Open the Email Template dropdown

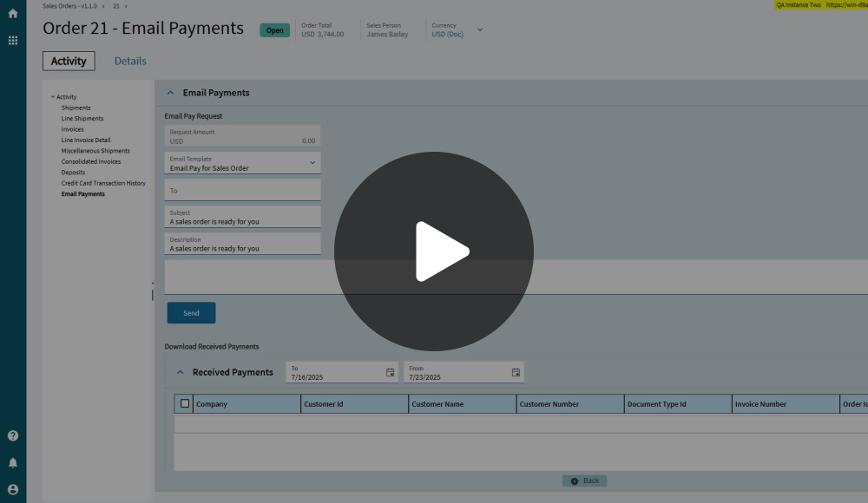(312, 163)
